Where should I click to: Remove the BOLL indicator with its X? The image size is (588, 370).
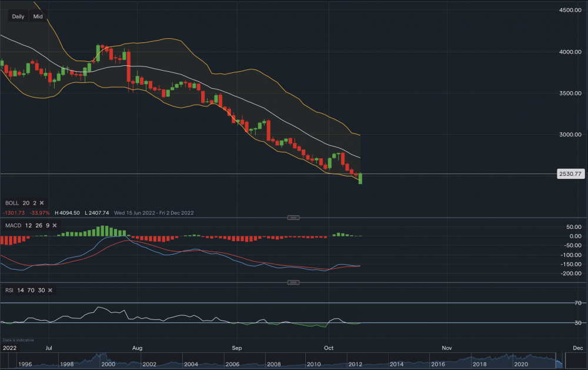pyautogui.click(x=42, y=202)
